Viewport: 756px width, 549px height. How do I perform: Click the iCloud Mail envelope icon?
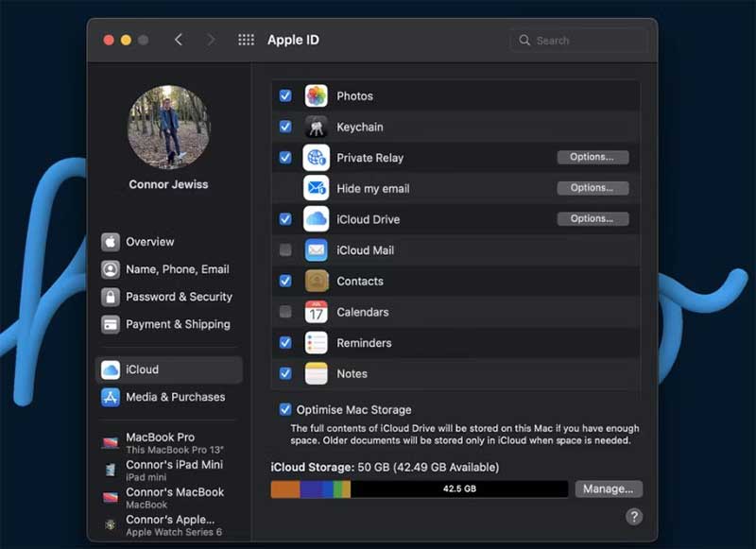coord(317,250)
